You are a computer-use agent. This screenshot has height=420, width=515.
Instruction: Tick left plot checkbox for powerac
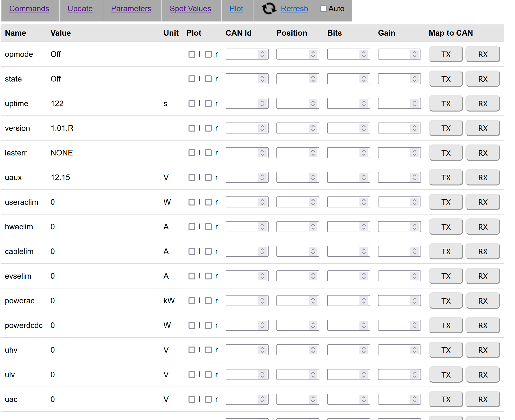pos(192,301)
